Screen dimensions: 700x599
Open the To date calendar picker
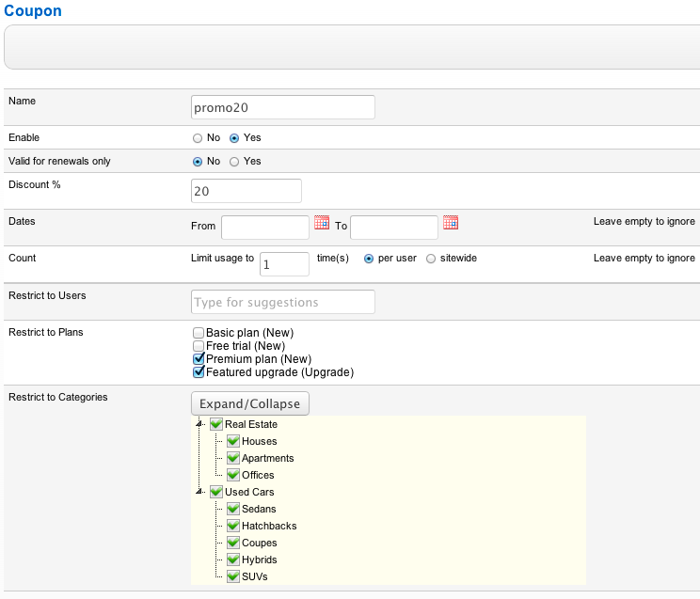(x=451, y=224)
